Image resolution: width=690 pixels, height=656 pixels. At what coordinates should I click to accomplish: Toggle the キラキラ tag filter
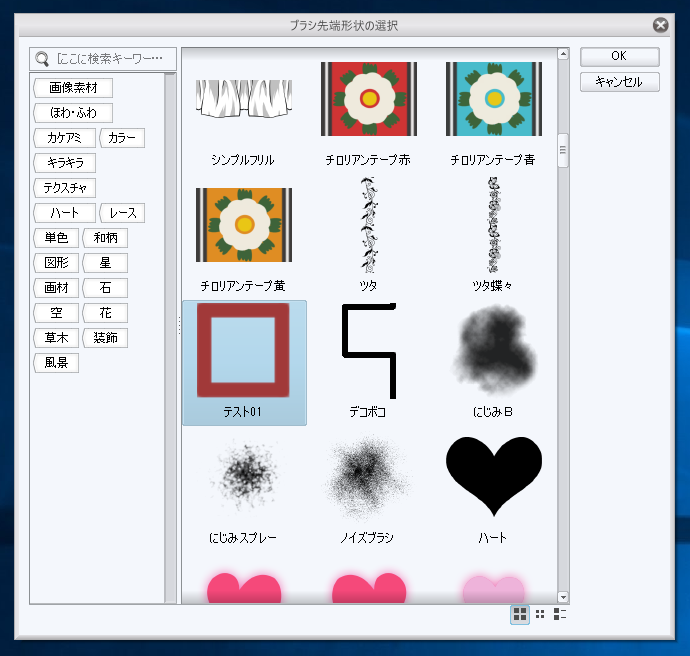pos(64,163)
